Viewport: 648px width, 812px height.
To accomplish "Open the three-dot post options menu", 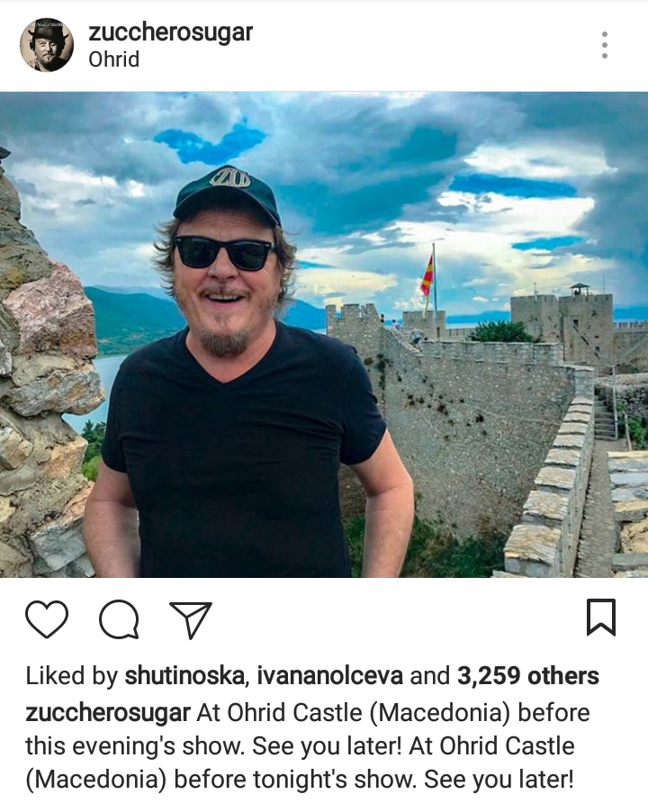I will click(x=605, y=45).
